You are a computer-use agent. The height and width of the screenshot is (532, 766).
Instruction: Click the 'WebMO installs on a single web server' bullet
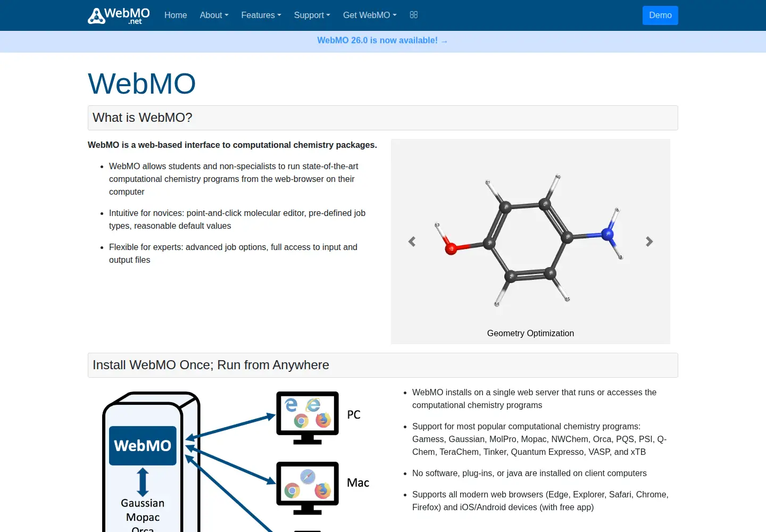click(x=534, y=398)
